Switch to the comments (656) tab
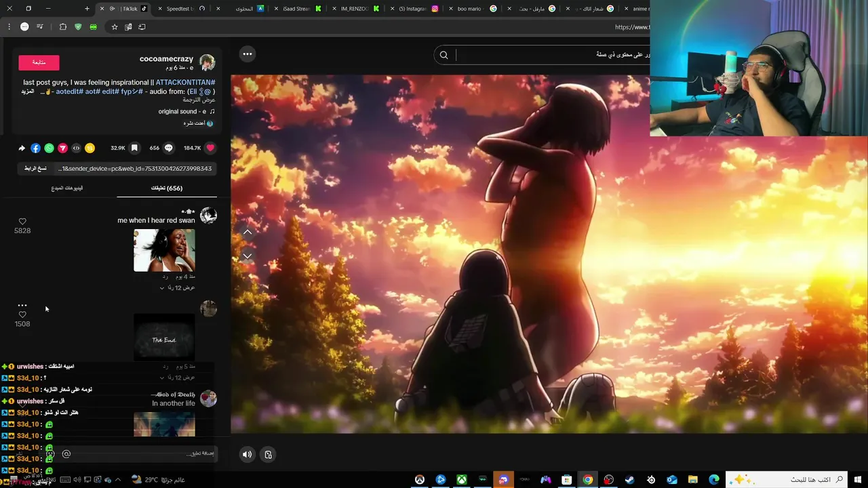The image size is (868, 488). [x=167, y=188]
